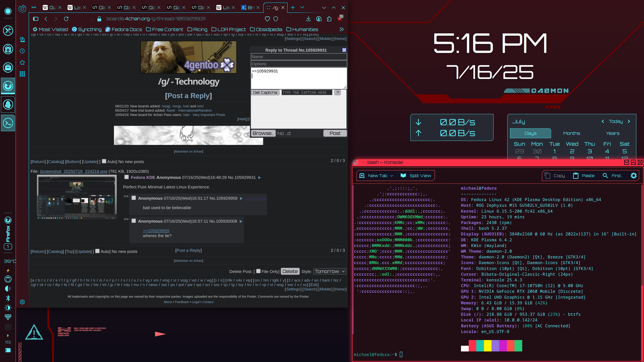Click Find in Konsole toolbar
Viewport: 644px width, 362px height.
pyautogui.click(x=612, y=176)
